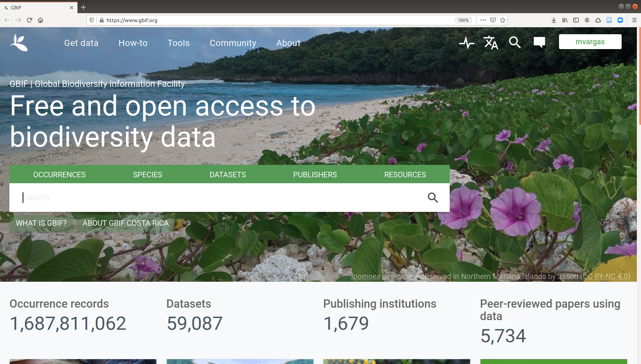Click the blue document extension icon

609,20
